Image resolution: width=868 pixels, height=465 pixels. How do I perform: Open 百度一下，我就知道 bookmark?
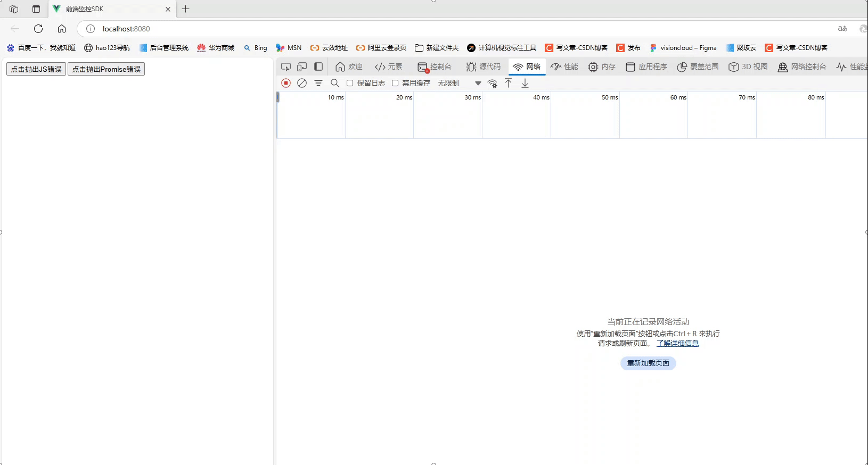[42, 48]
